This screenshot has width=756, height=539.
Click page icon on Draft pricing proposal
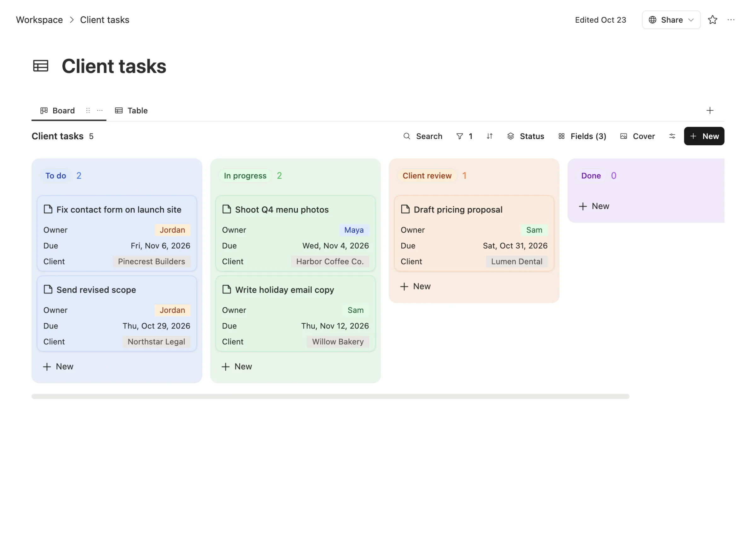[x=405, y=209]
